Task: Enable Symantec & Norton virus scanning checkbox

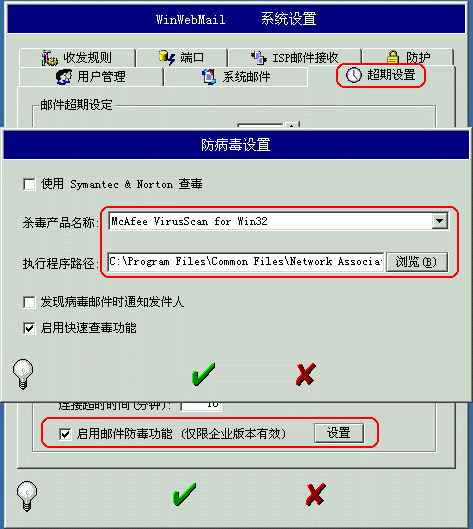Action: [x=29, y=185]
